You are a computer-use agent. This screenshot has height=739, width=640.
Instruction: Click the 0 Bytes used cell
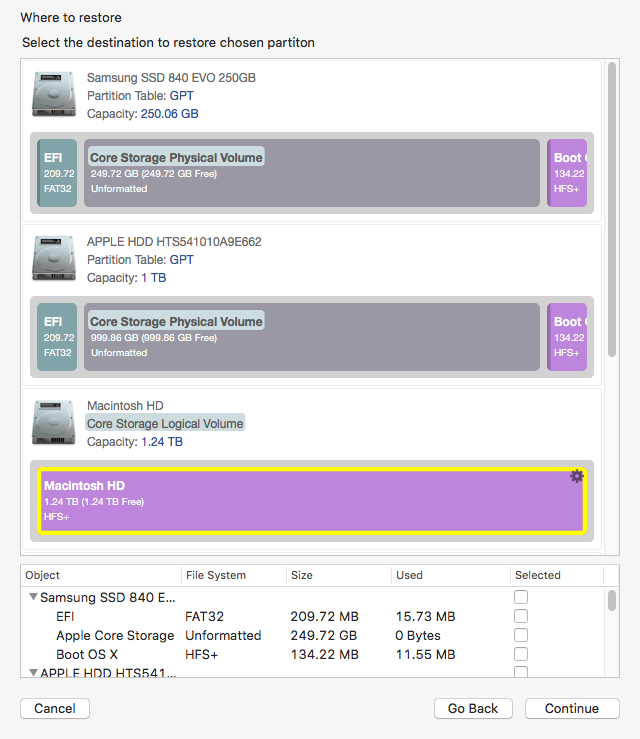418,635
